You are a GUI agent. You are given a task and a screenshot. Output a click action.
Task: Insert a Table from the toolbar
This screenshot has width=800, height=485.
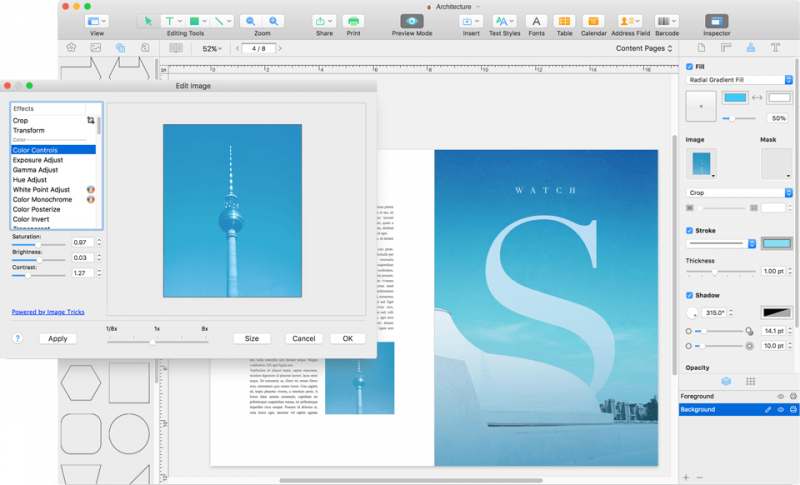point(564,20)
